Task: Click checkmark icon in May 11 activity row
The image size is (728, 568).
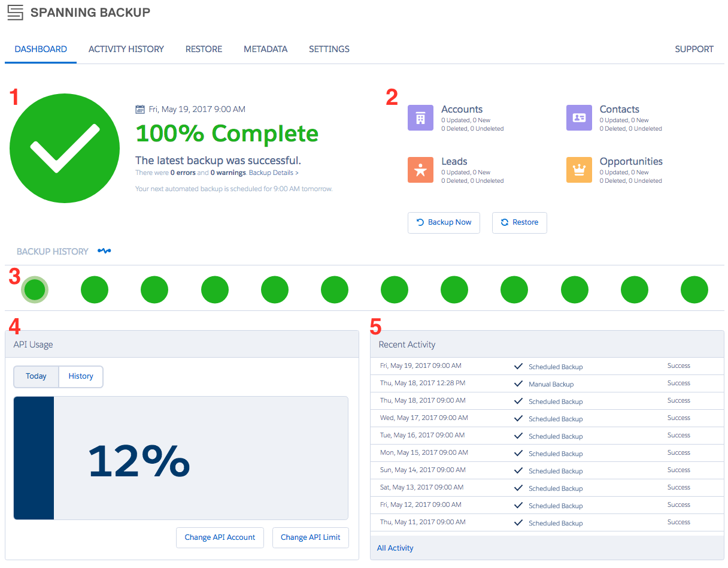Action: [x=518, y=523]
